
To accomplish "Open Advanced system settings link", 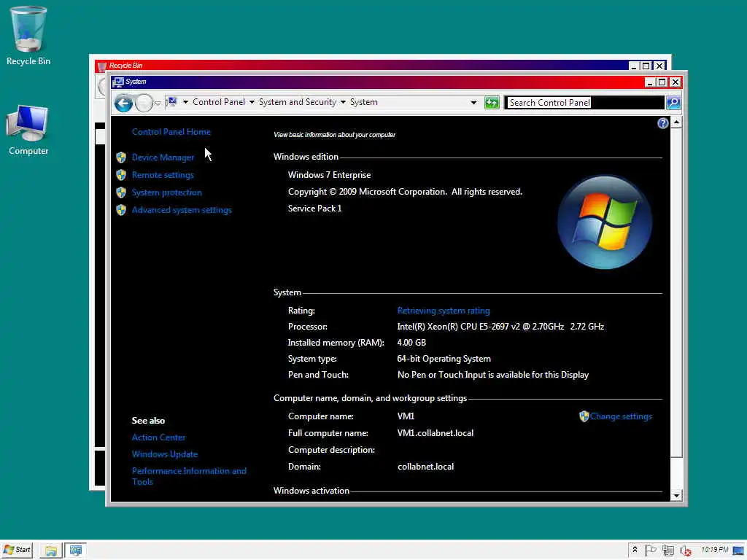I will click(x=182, y=210).
